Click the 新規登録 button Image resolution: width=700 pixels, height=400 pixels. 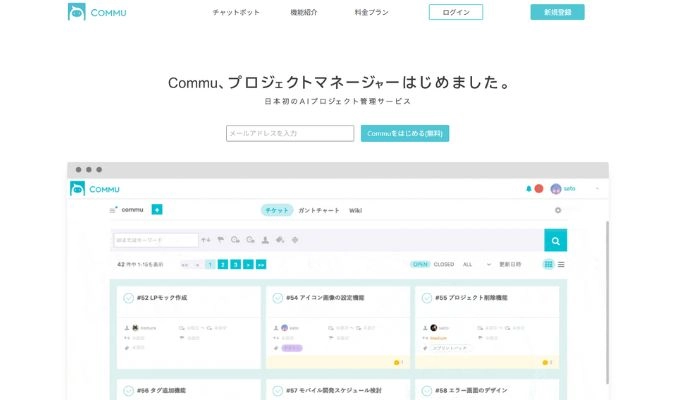click(557, 12)
